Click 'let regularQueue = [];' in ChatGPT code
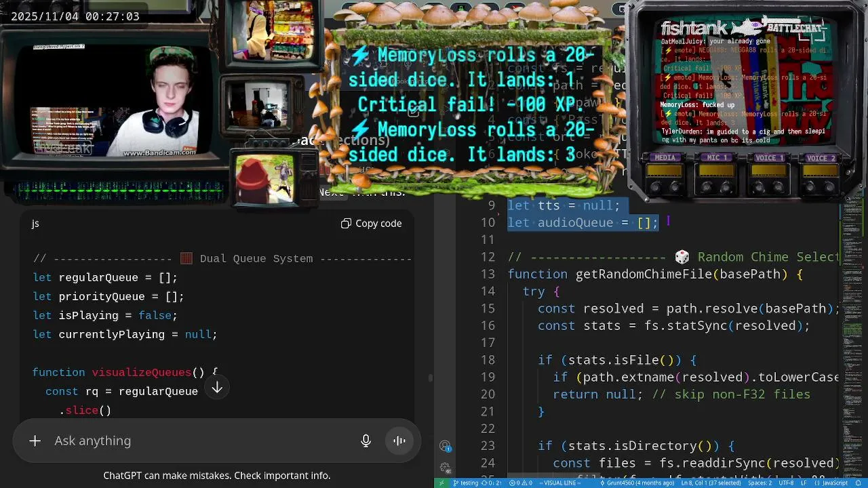868x488 pixels. click(x=105, y=278)
